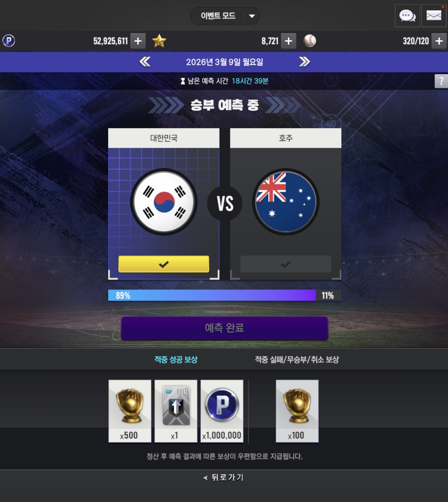Go to next date with right chevrons
Image resolution: width=448 pixels, height=502 pixels.
click(304, 62)
